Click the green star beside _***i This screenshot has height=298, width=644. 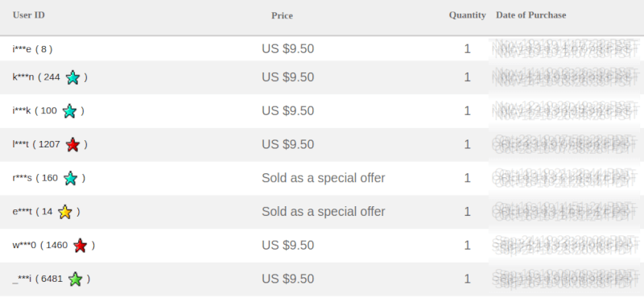[x=75, y=279]
